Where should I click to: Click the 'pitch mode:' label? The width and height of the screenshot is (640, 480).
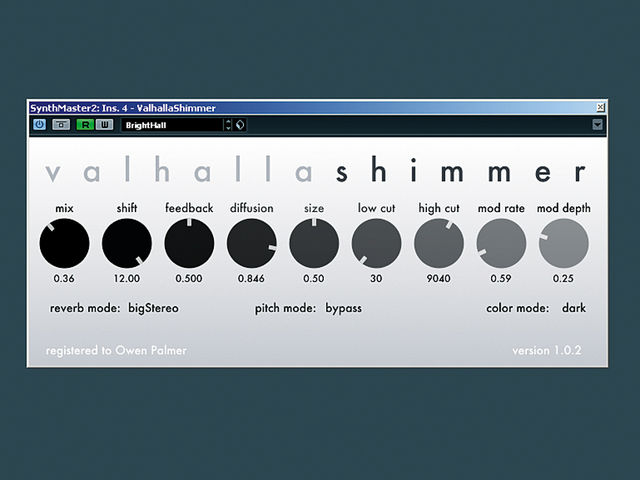coord(285,308)
